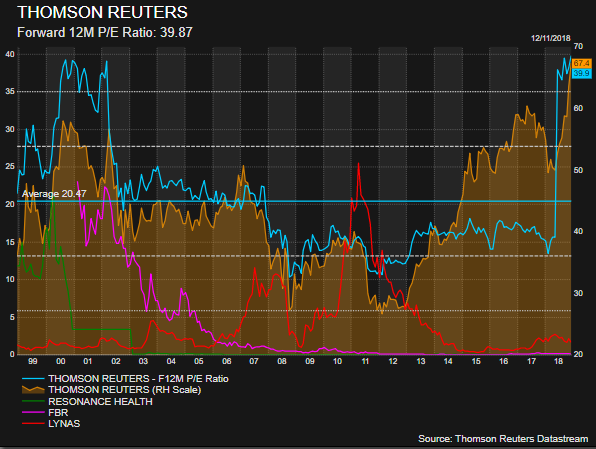This screenshot has height=449, width=596.
Task: Click the orange Thomson Reuters RH Scale legend swatch
Action: tap(33, 390)
